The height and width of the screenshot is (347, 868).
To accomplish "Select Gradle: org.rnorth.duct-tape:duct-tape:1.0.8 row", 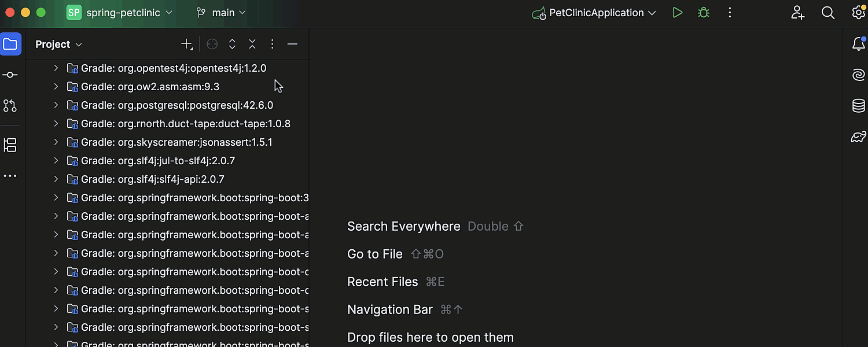I will pos(167,124).
